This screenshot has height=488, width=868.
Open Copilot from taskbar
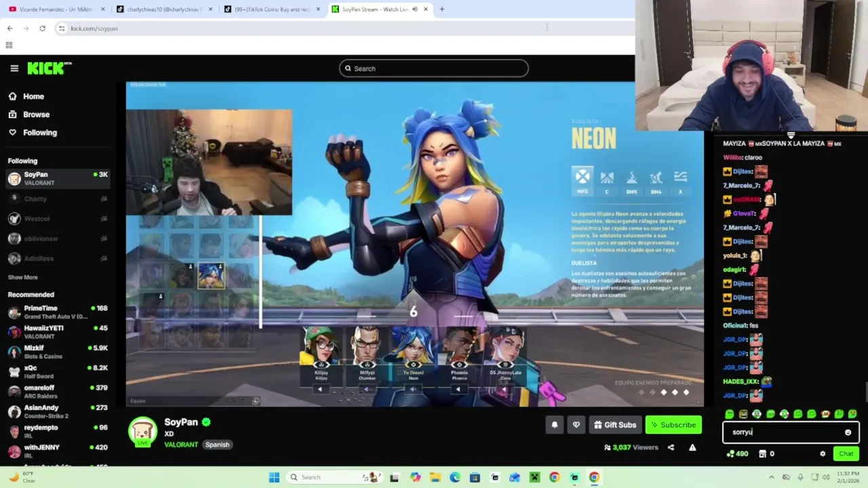415,477
